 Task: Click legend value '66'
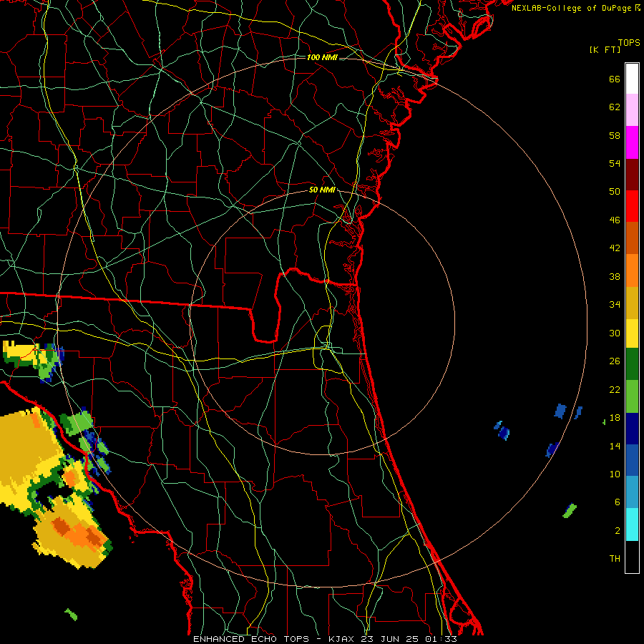(x=615, y=79)
